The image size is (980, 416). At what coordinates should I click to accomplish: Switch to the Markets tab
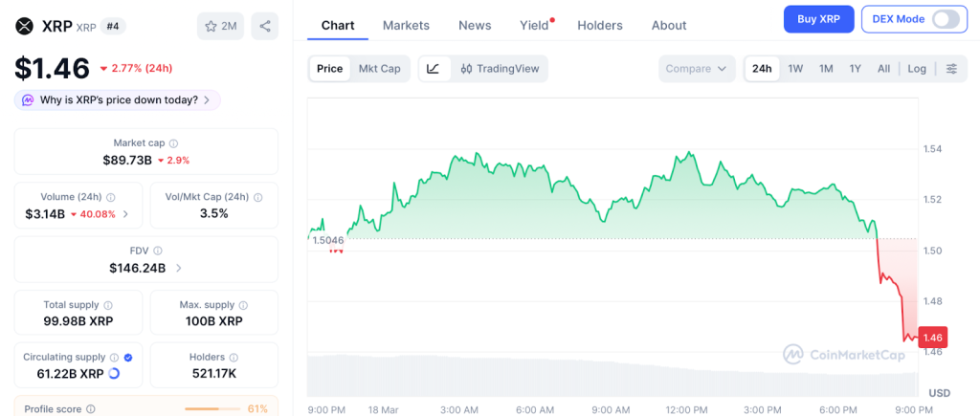[x=406, y=26]
